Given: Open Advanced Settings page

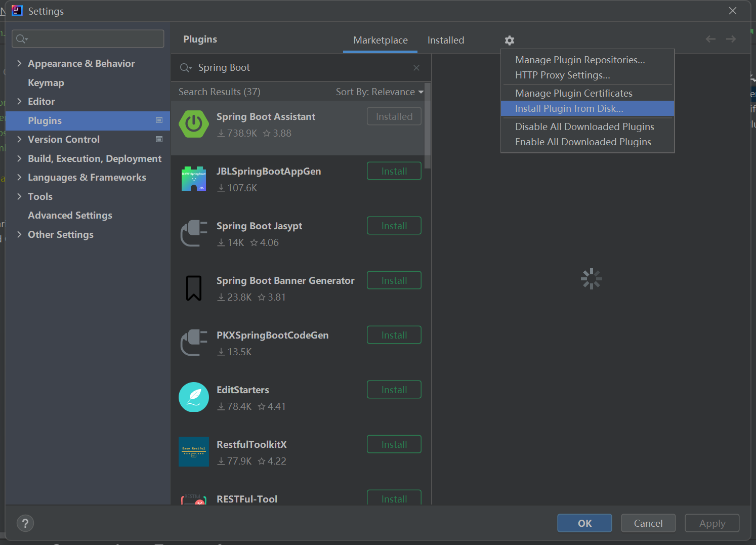Looking at the screenshot, I should [70, 215].
